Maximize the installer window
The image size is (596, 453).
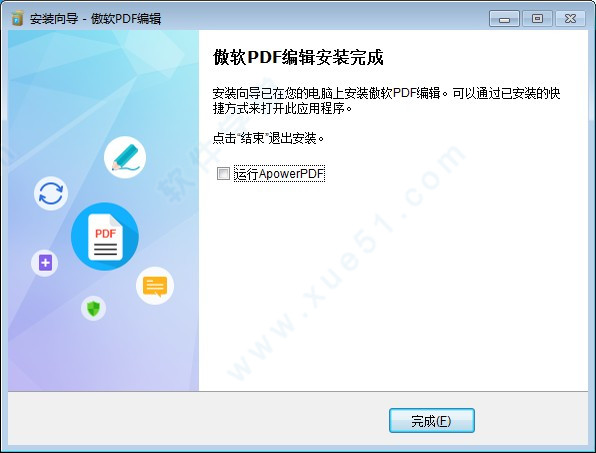point(537,19)
